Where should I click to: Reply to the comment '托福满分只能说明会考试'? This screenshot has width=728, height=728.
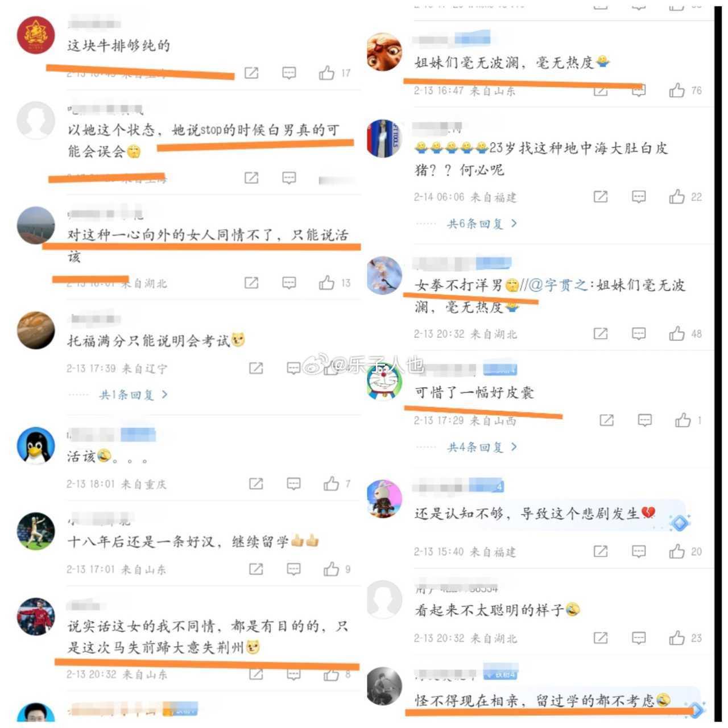(293, 369)
